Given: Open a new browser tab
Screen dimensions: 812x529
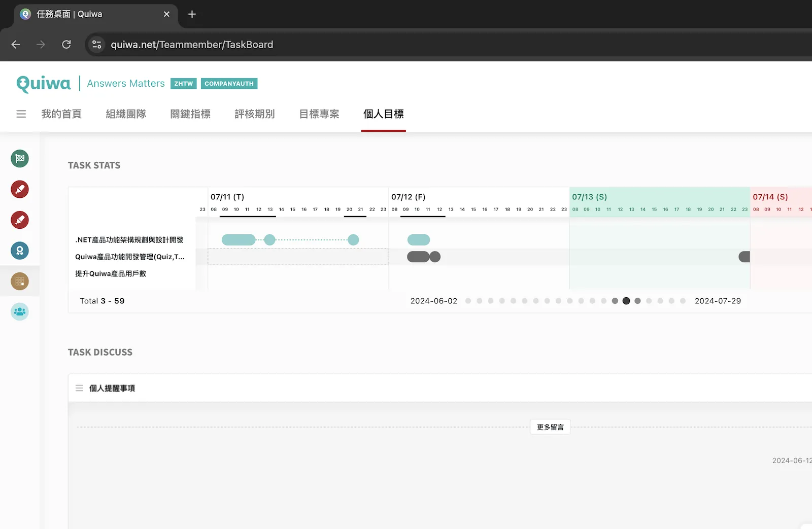Looking at the screenshot, I should pyautogui.click(x=192, y=14).
